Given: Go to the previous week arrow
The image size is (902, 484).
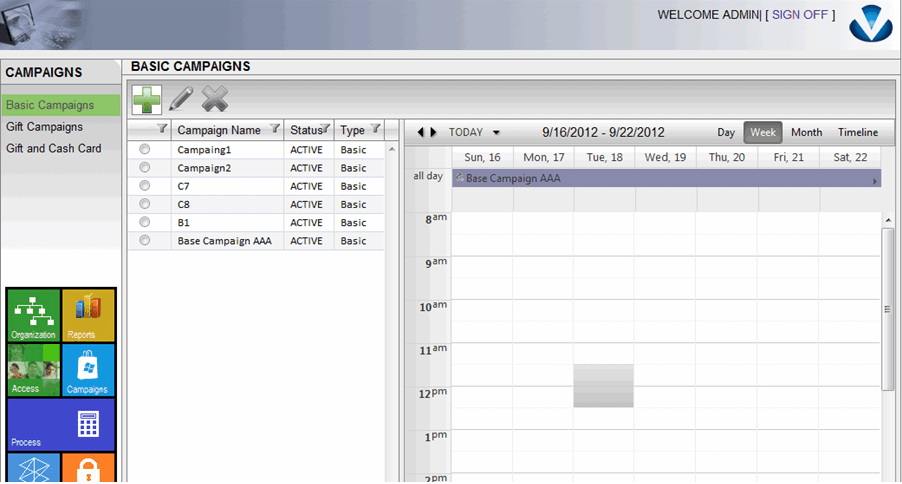Looking at the screenshot, I should pyautogui.click(x=421, y=132).
